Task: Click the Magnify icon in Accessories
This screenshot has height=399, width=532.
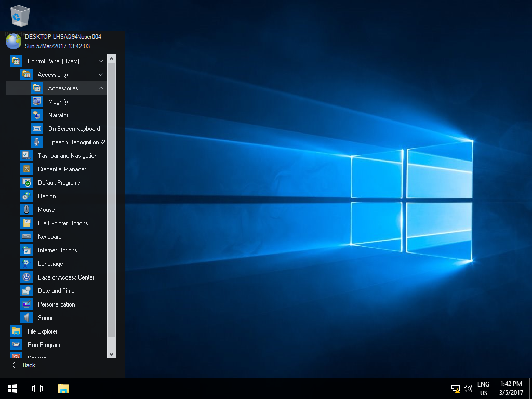Action: tap(37, 102)
